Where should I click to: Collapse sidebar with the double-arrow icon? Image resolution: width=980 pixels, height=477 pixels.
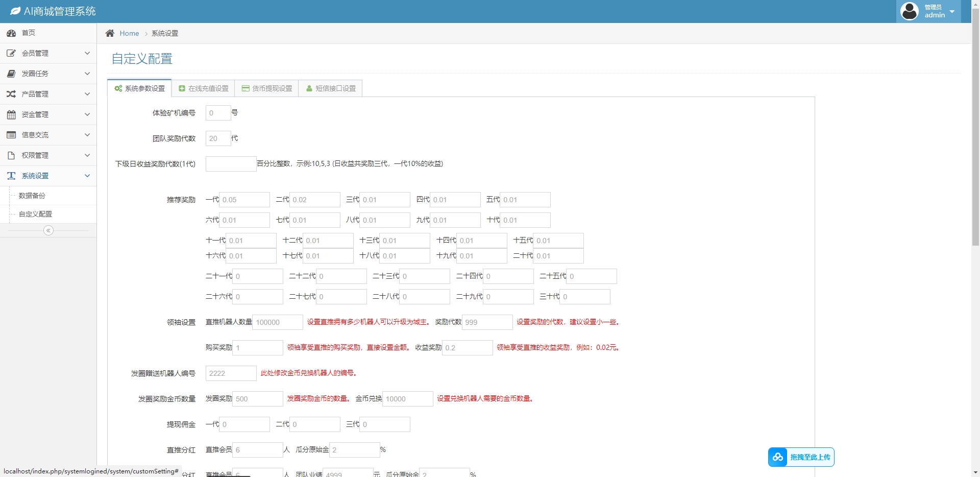[x=48, y=230]
